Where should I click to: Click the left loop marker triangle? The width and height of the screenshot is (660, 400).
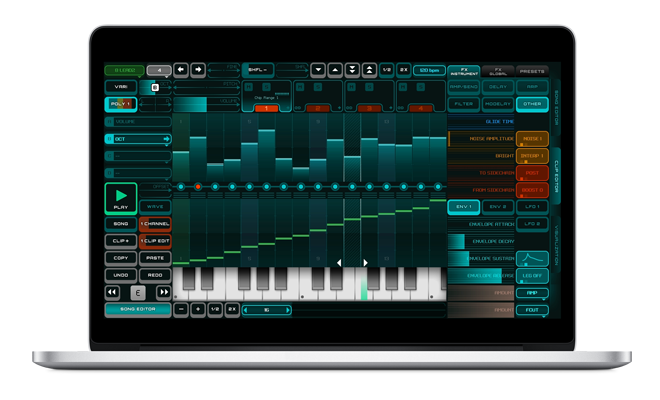[x=339, y=262]
